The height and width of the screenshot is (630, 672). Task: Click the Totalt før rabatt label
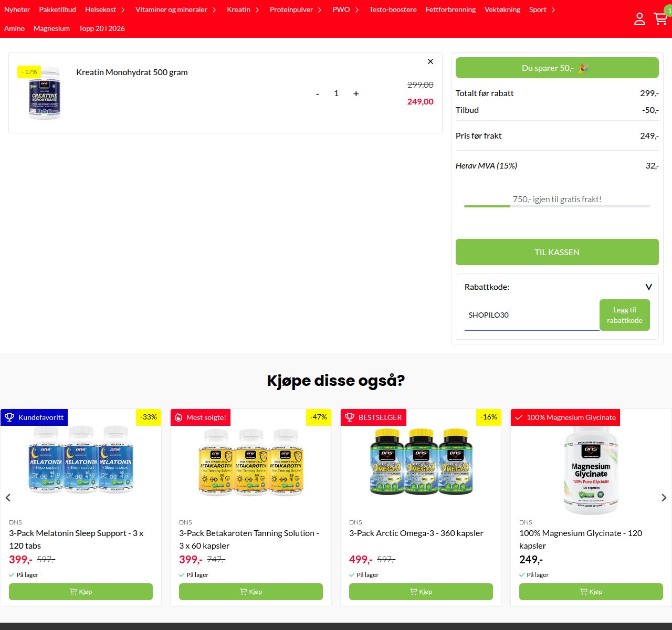click(x=485, y=93)
